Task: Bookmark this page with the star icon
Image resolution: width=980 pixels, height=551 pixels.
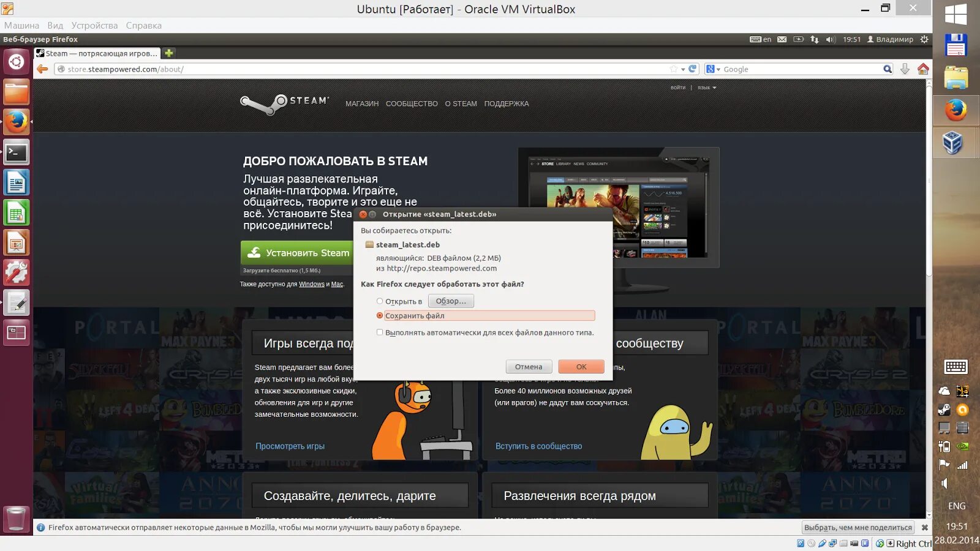Action: pos(674,69)
